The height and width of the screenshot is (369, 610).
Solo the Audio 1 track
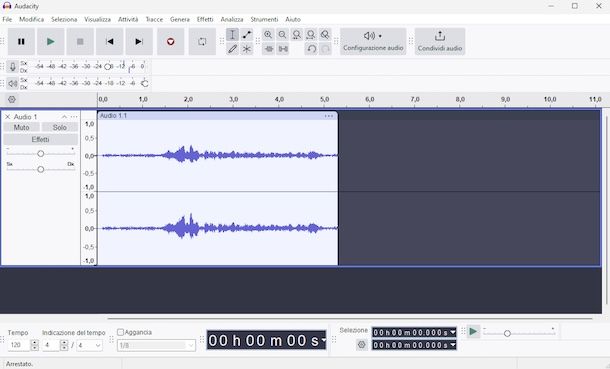(60, 127)
